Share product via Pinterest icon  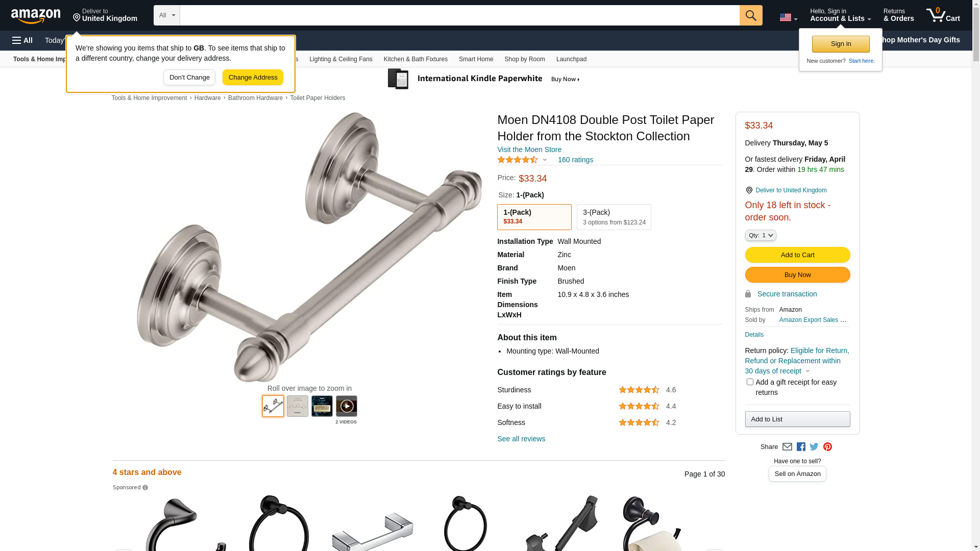coord(827,447)
